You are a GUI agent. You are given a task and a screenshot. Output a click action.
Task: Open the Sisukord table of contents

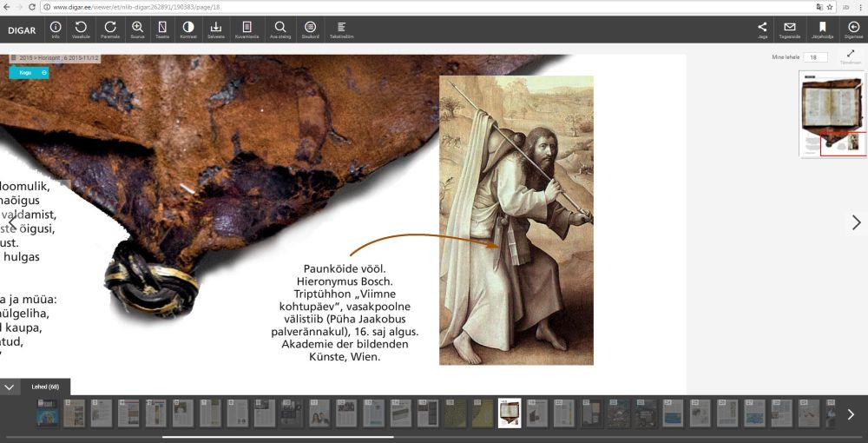point(310,29)
